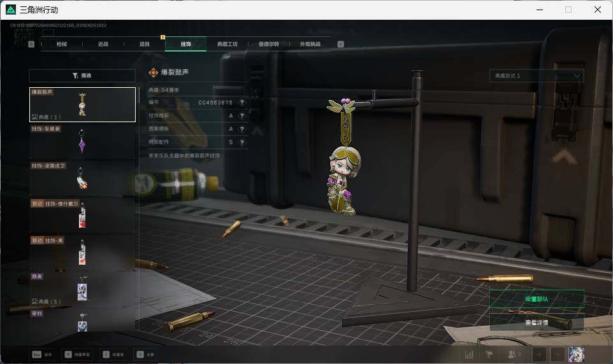Click the S key hint button
The height and width of the screenshot is (364, 613).
(x=145, y=354)
